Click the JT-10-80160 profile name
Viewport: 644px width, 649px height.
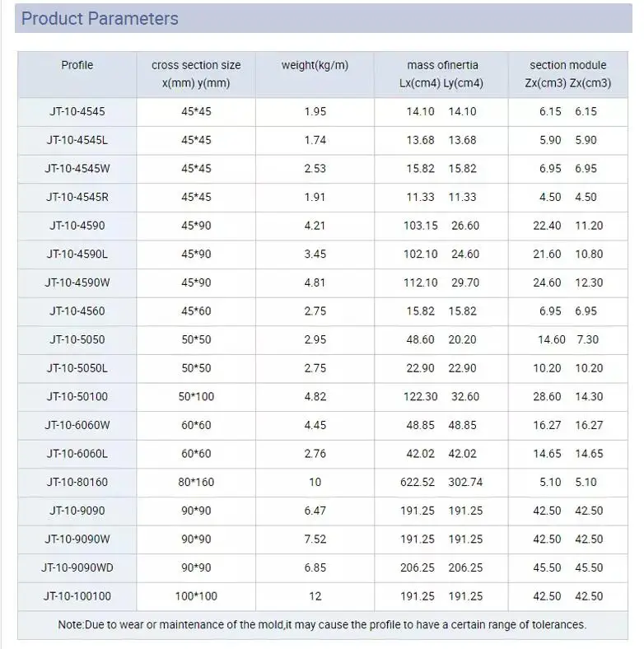pos(77,482)
